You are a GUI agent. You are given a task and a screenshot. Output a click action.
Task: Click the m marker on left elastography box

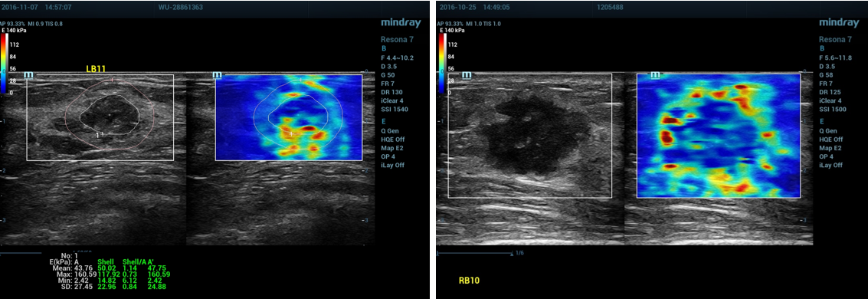(217, 74)
